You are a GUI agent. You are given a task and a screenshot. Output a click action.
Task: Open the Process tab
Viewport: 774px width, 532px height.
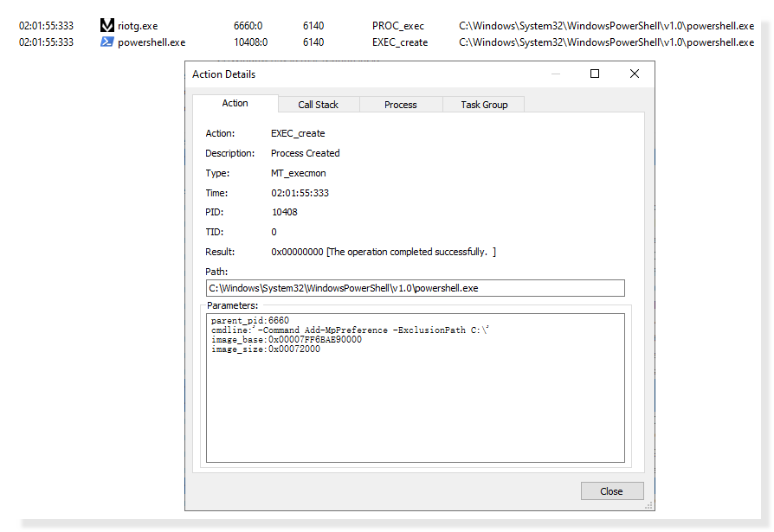pos(401,105)
